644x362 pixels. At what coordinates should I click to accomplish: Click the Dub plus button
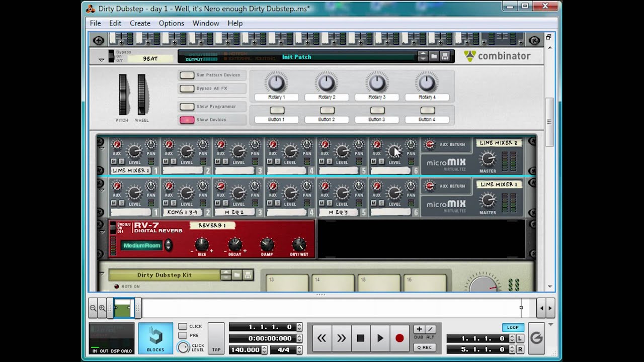(419, 329)
